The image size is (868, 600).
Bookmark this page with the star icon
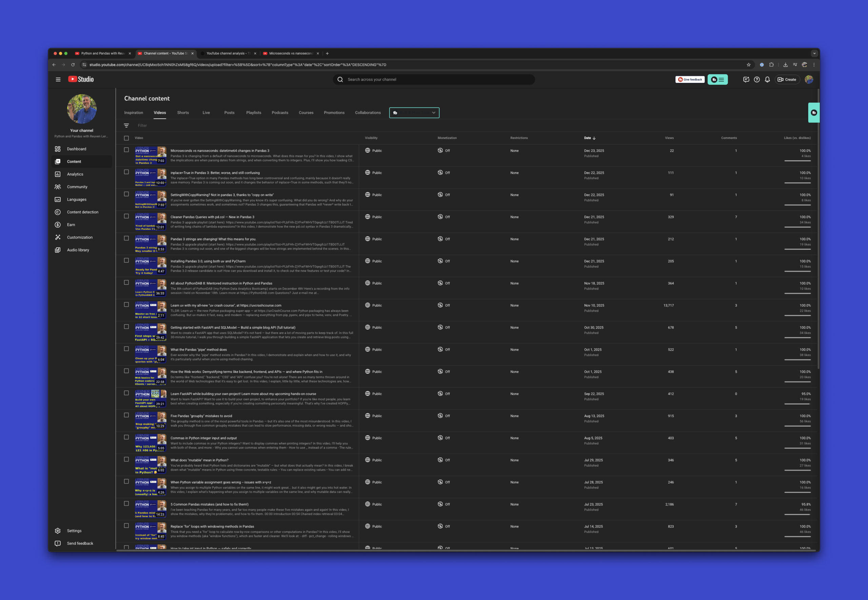coord(749,65)
